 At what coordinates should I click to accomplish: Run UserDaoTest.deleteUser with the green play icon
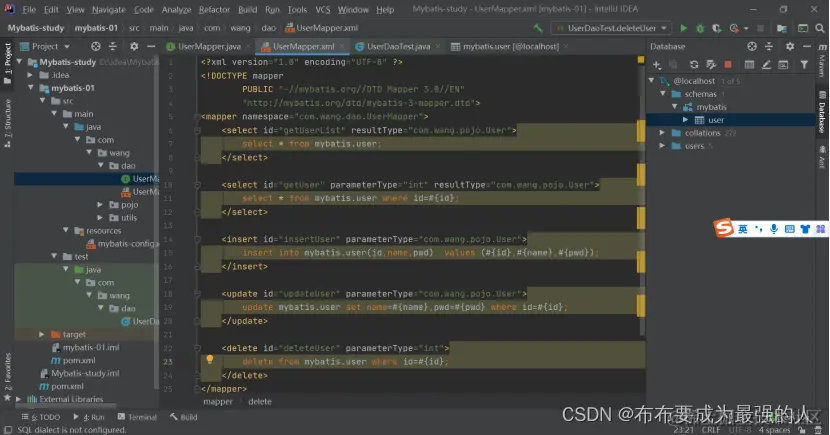pos(683,28)
